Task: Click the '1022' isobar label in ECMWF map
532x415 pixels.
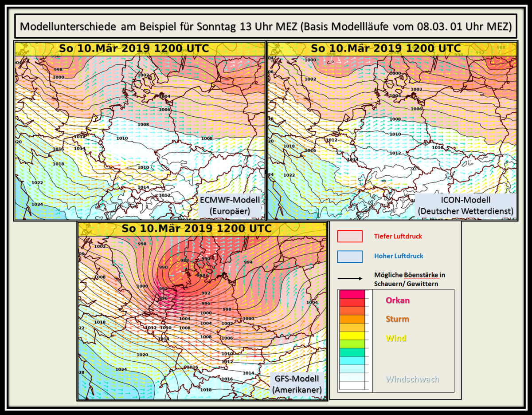Action: [x=37, y=183]
